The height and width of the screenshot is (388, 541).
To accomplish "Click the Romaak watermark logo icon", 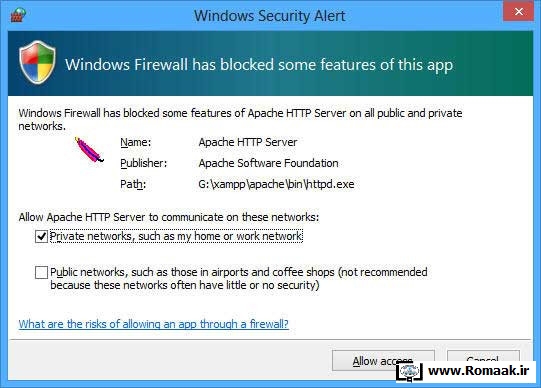I will click(410, 372).
